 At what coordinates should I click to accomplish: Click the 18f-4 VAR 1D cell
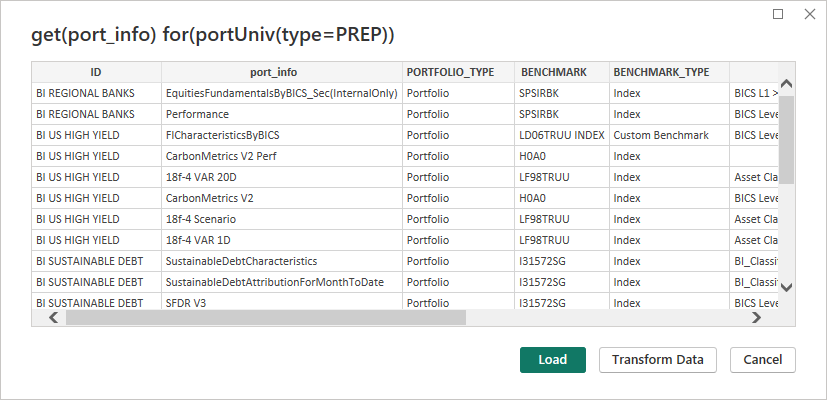click(282, 240)
